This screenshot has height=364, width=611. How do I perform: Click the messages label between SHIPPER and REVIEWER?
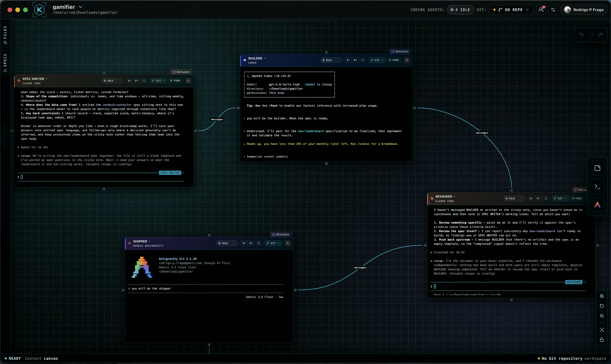pos(360,268)
